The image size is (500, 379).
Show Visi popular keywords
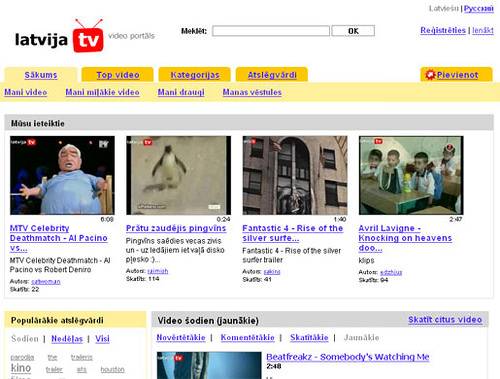[x=102, y=339]
